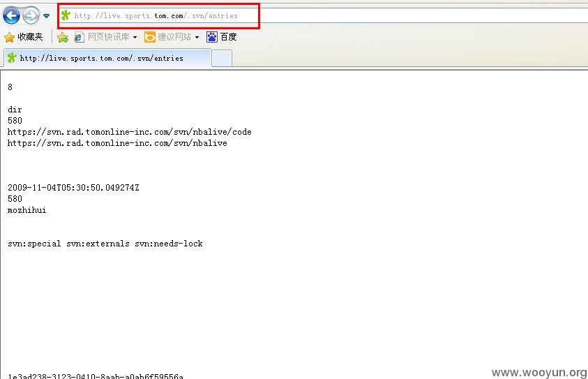This screenshot has height=379, width=588.
Task: Click the text "dir"
Action: 15,110
